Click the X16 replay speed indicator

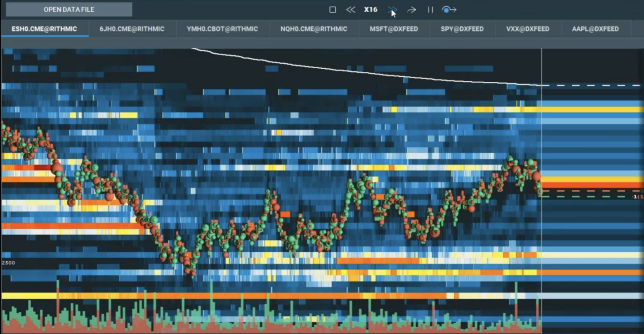(x=370, y=9)
